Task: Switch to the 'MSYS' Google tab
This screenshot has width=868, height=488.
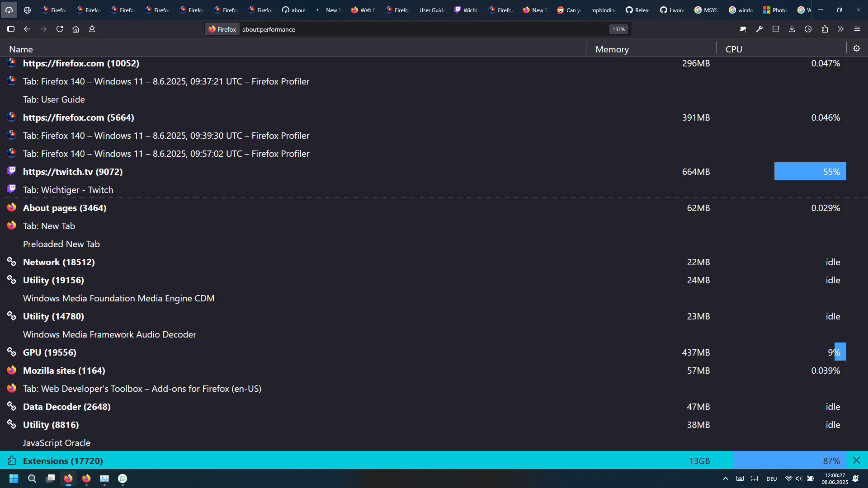Action: pos(707,10)
